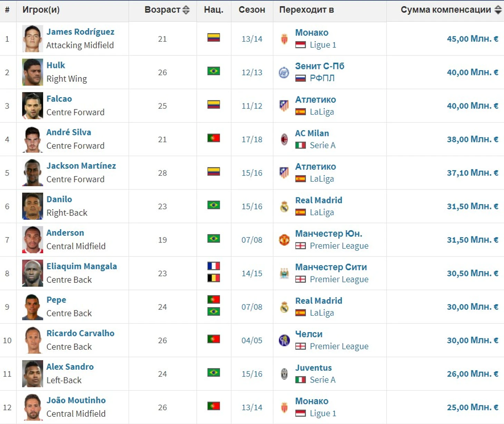Click Hulk's player photo thumbnail

point(32,72)
